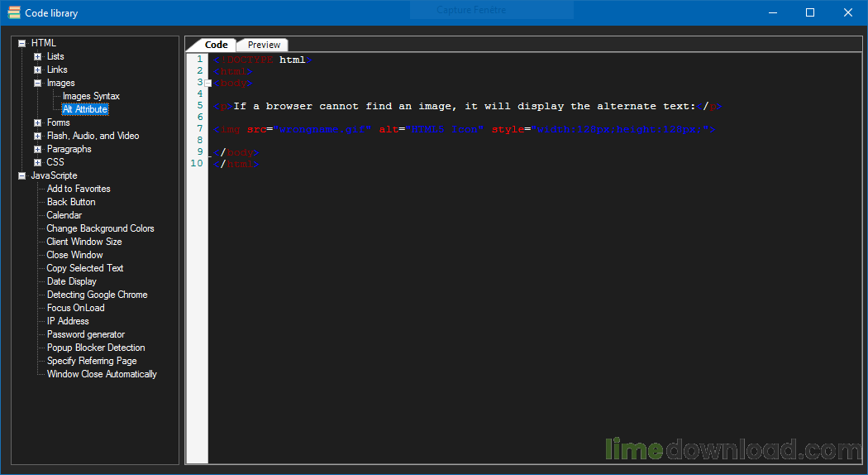Expand the Links tree node
Image resolution: width=868 pixels, height=475 pixels.
point(38,70)
